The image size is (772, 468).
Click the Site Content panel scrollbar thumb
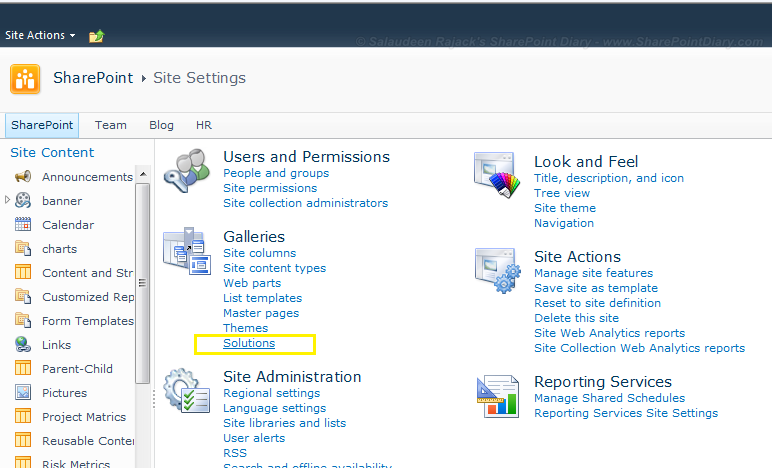click(143, 283)
